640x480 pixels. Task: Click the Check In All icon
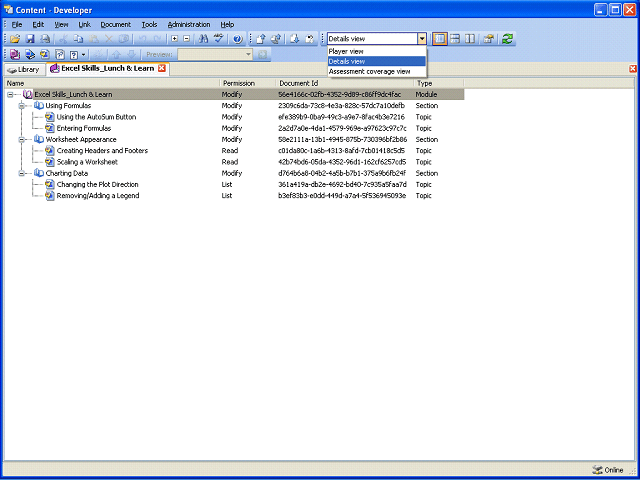point(276,39)
